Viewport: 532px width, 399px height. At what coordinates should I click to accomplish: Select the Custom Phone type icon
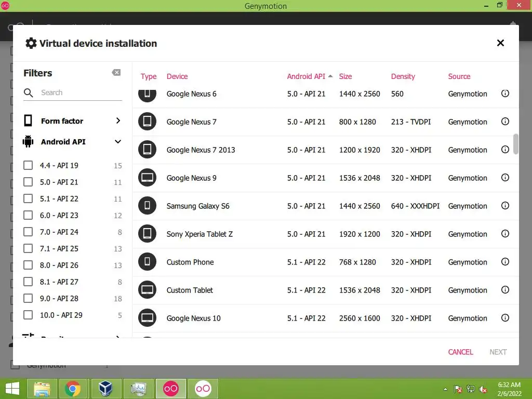click(x=147, y=262)
